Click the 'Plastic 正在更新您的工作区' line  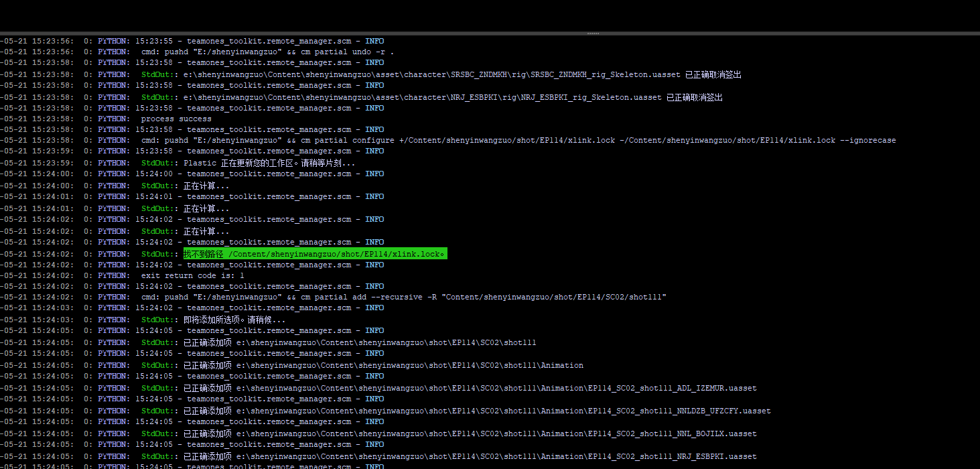pyautogui.click(x=269, y=163)
